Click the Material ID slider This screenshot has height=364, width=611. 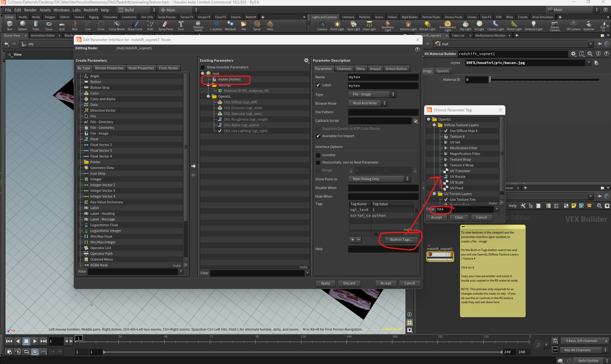(544, 80)
